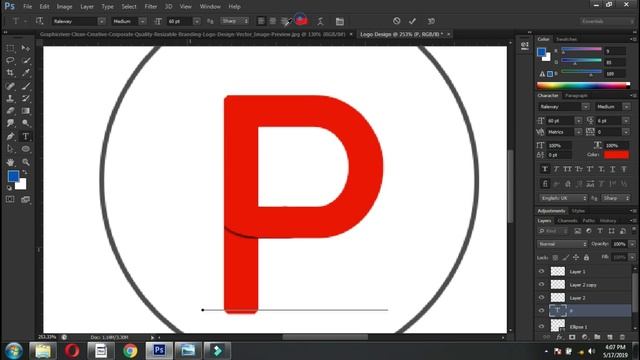Screen dimensions: 640x360
Task: Switch to Logo Design document tab
Action: (402, 34)
